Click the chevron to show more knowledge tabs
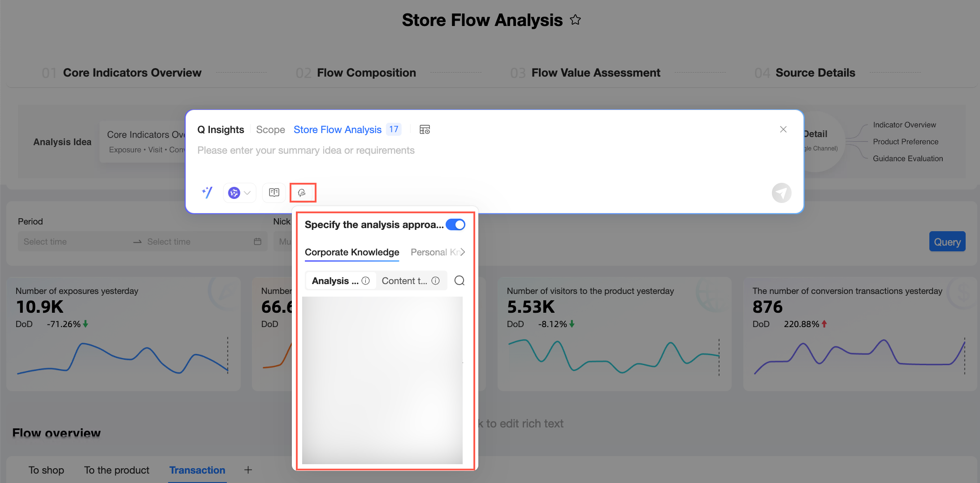980x483 pixels. pos(462,252)
